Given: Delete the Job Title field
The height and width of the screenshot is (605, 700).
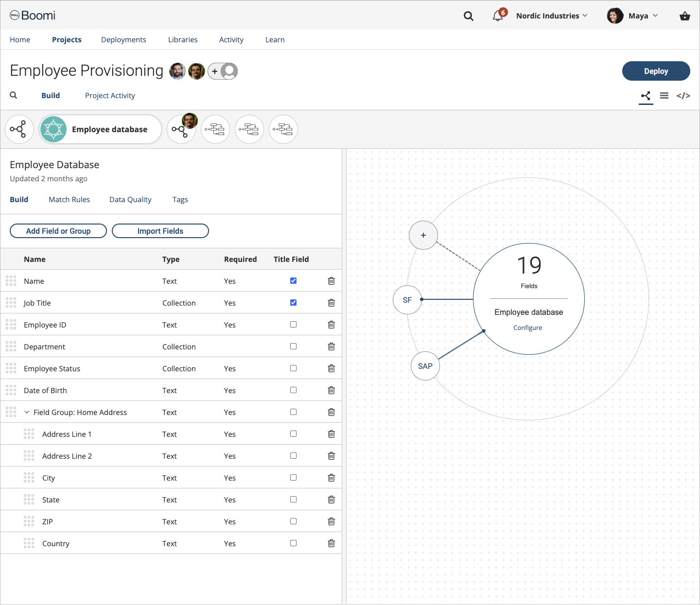Looking at the screenshot, I should click(332, 303).
